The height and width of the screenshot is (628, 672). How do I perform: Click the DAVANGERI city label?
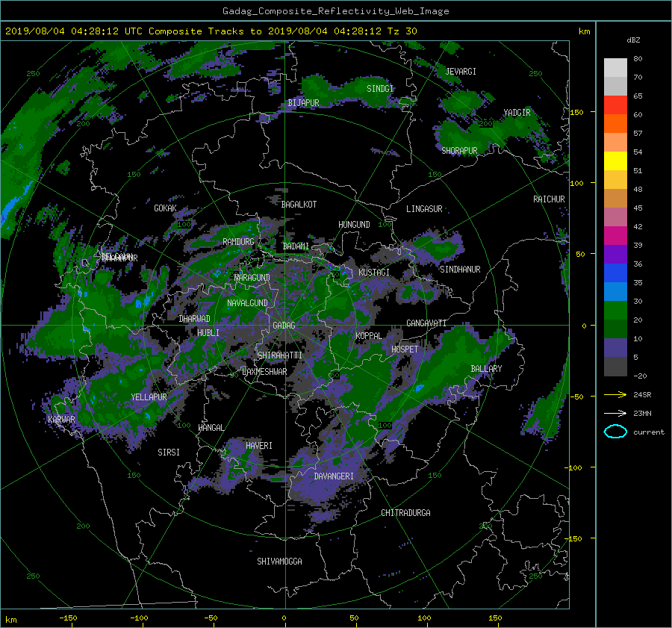tap(334, 476)
